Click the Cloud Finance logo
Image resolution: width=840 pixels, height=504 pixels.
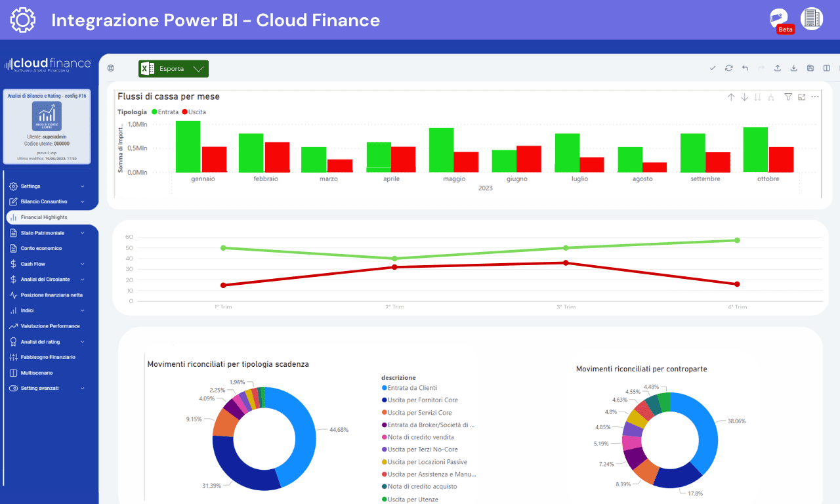pos(47,64)
